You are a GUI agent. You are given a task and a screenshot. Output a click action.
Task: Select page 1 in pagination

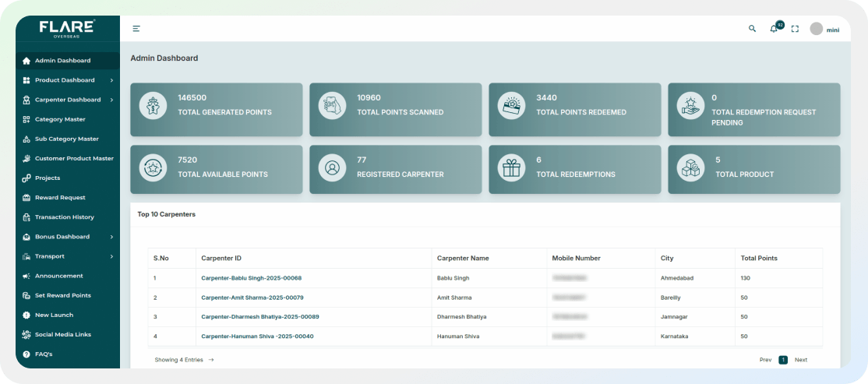click(x=783, y=360)
